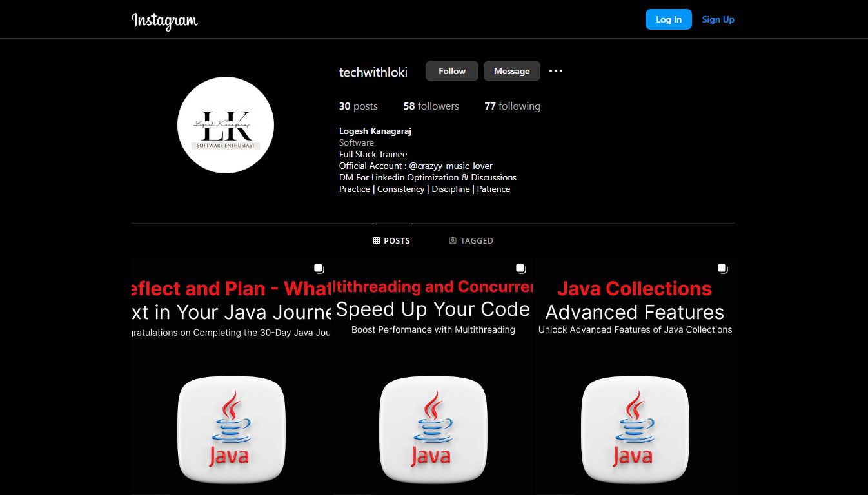Click the tagged person icon beside TAGGED
The width and height of the screenshot is (868, 495).
[453, 240]
